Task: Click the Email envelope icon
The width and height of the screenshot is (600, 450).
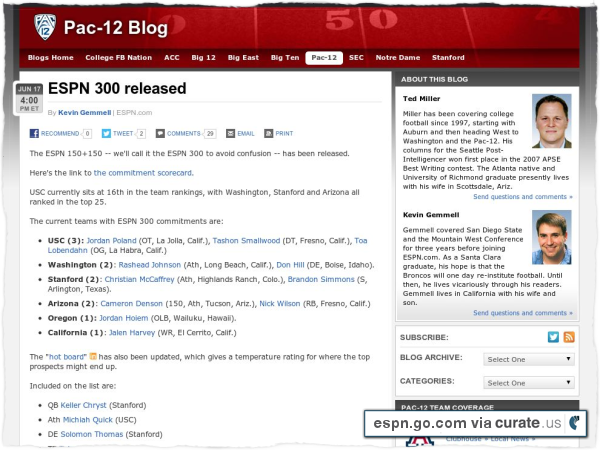Action: 230,133
